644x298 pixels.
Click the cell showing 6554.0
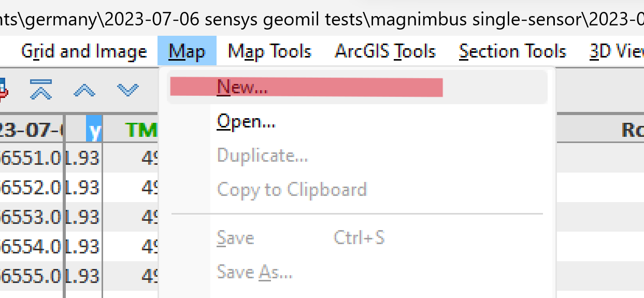pyautogui.click(x=31, y=246)
